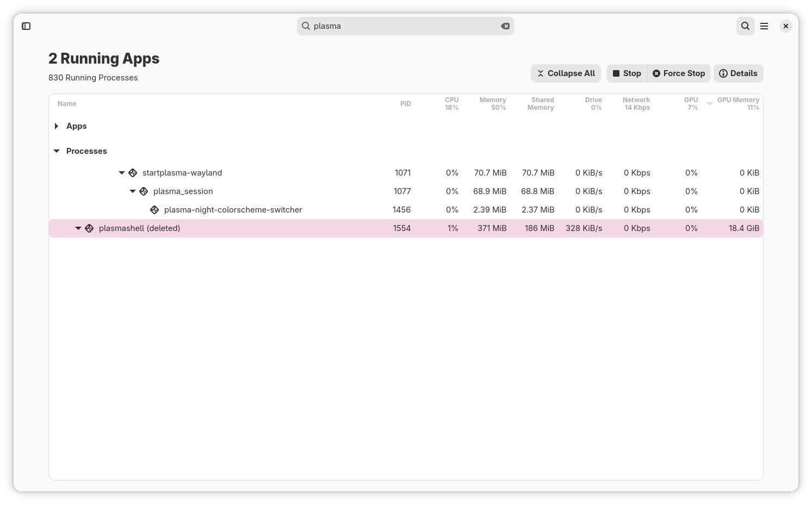Open Details for selected process

tap(739, 73)
